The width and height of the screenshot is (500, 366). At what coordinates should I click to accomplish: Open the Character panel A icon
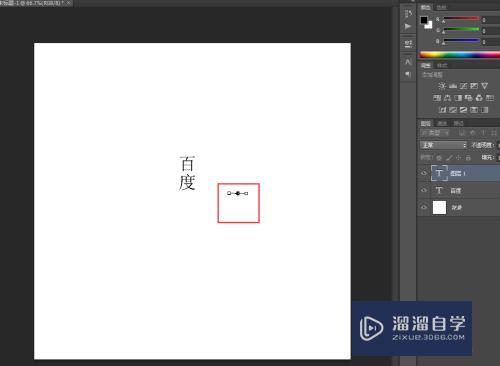tap(408, 62)
